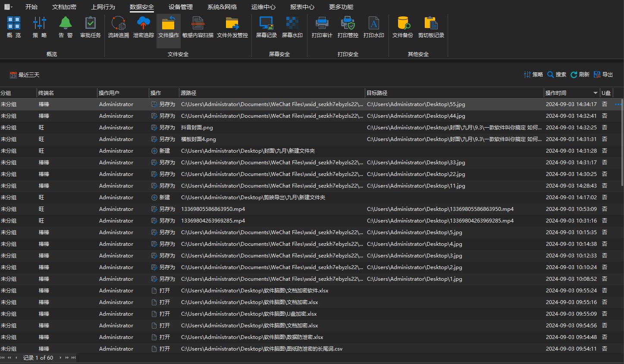Click timestamp 2024-09-03 10:08:52
Image resolution: width=624 pixels, height=364 pixels.
[571, 279]
